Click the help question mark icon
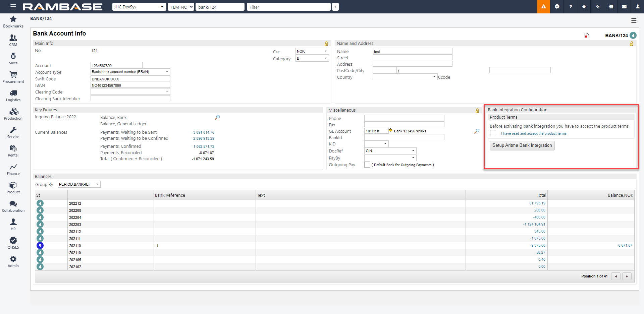The height and width of the screenshot is (314, 644). pos(570,7)
